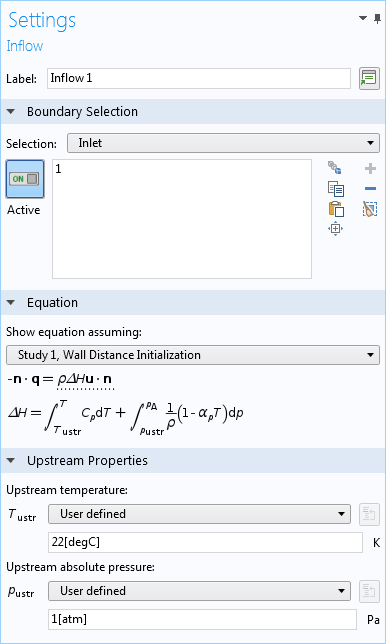The image size is (386, 644).
Task: Click the Zoom to Selection icon
Action: [x=335, y=229]
